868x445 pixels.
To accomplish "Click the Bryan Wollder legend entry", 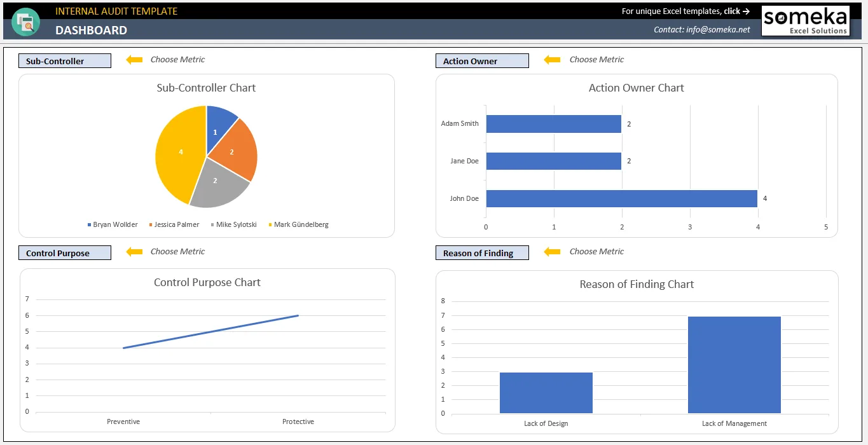I will [x=113, y=224].
